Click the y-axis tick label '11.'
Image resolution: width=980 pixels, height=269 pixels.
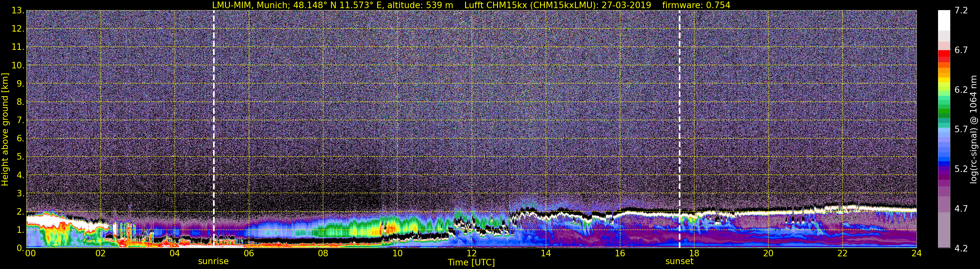pos(18,47)
